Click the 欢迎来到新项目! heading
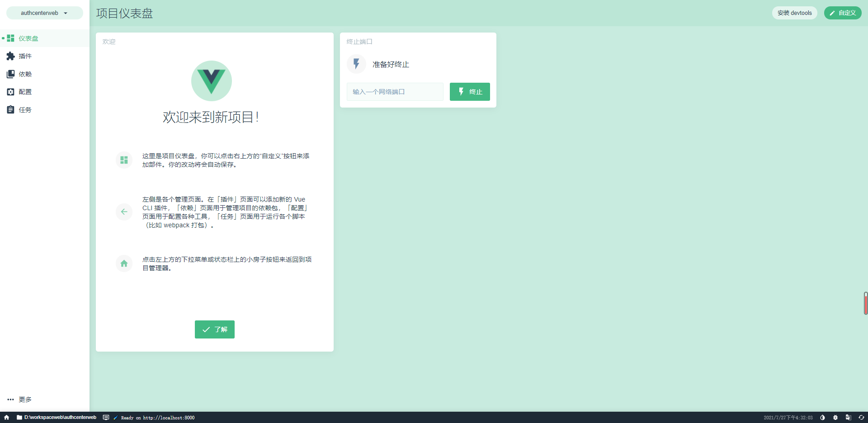 coord(211,117)
